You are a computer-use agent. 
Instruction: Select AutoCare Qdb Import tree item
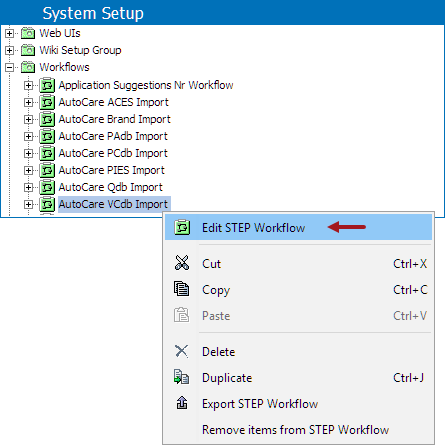(x=110, y=187)
